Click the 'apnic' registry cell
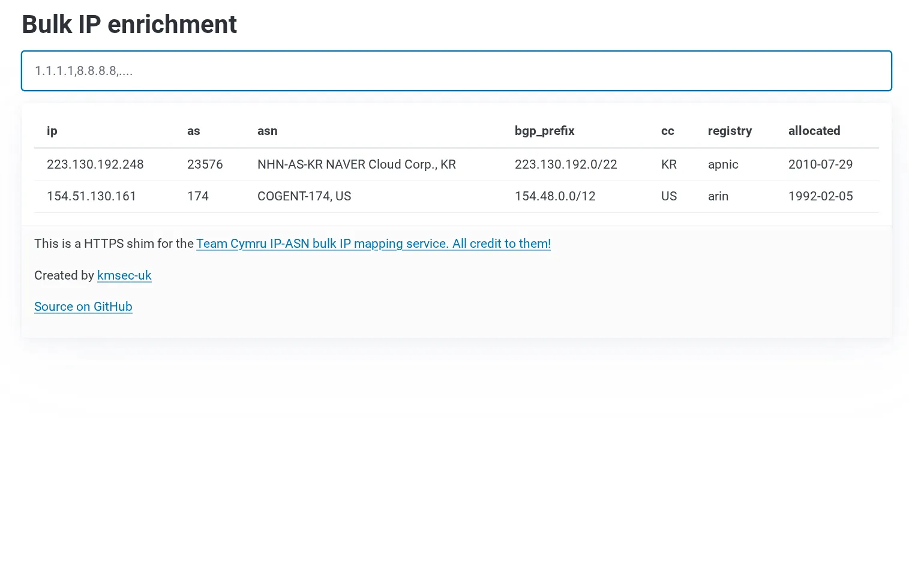 (x=722, y=164)
